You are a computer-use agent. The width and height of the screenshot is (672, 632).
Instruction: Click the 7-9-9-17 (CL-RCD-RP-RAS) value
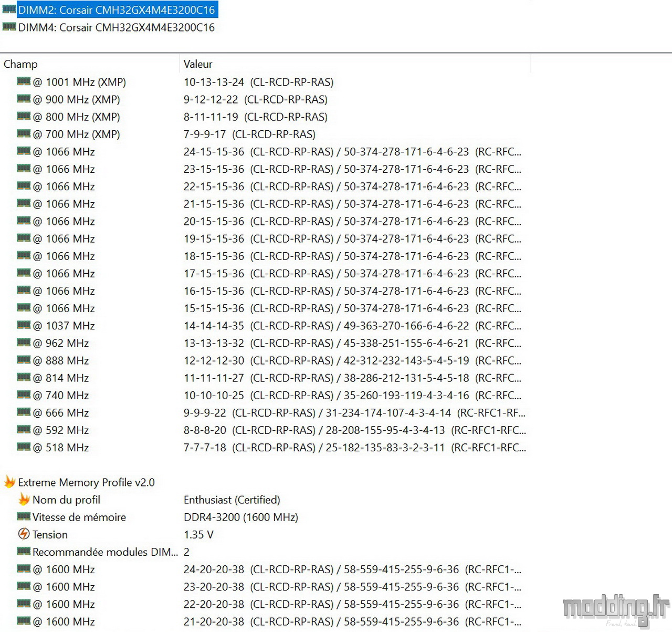pyautogui.click(x=249, y=134)
